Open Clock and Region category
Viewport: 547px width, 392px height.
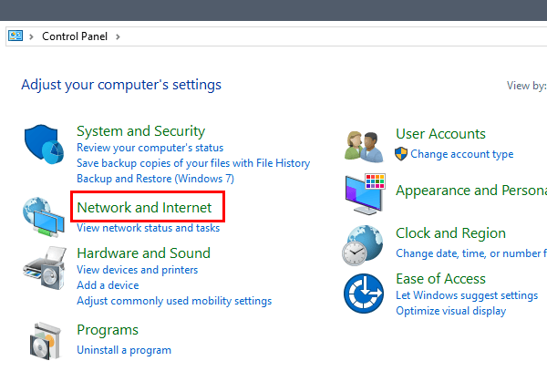tap(450, 233)
